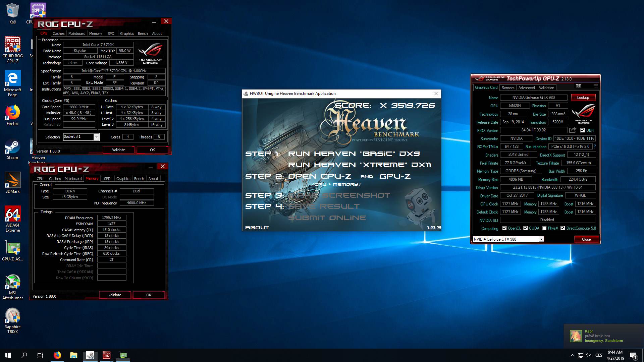Switch to the Sensors tab in GPU-Z
644x362 pixels.
(x=508, y=88)
